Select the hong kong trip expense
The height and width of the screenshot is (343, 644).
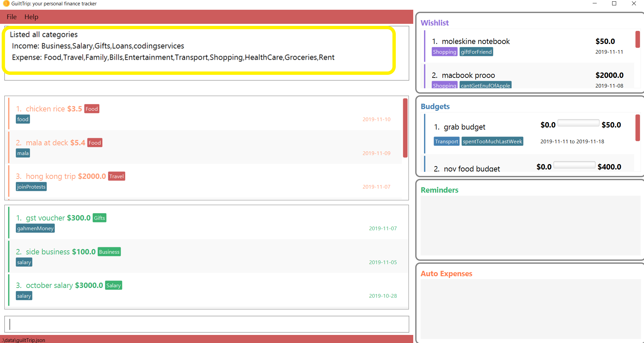[x=205, y=181]
